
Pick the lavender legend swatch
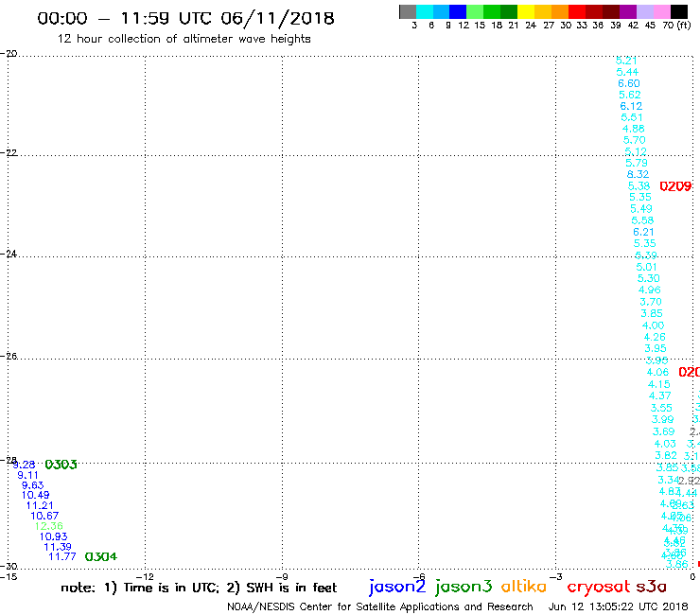pyautogui.click(x=644, y=11)
